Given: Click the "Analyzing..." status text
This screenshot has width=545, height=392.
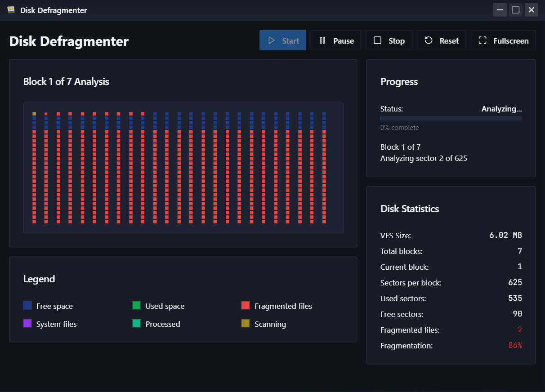Looking at the screenshot, I should 502,109.
